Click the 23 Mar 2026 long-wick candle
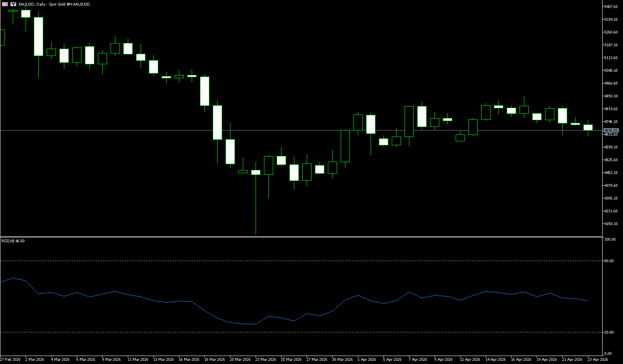The image size is (623, 364). tap(256, 172)
